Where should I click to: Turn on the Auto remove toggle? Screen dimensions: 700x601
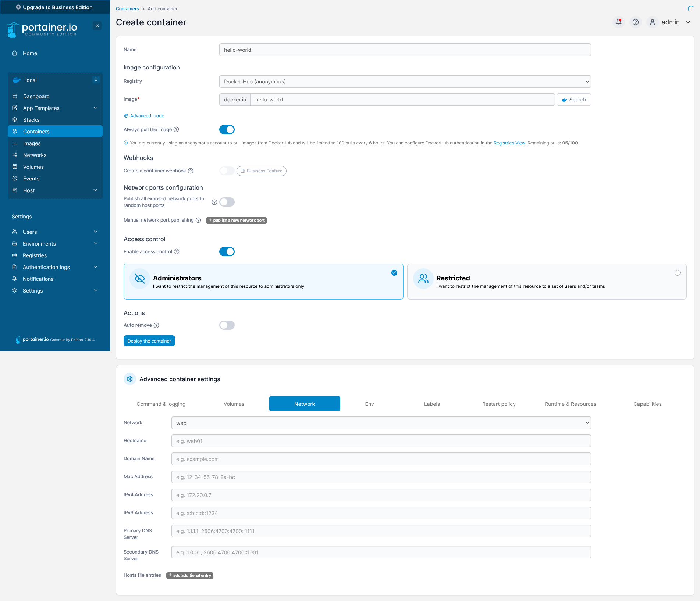point(227,325)
